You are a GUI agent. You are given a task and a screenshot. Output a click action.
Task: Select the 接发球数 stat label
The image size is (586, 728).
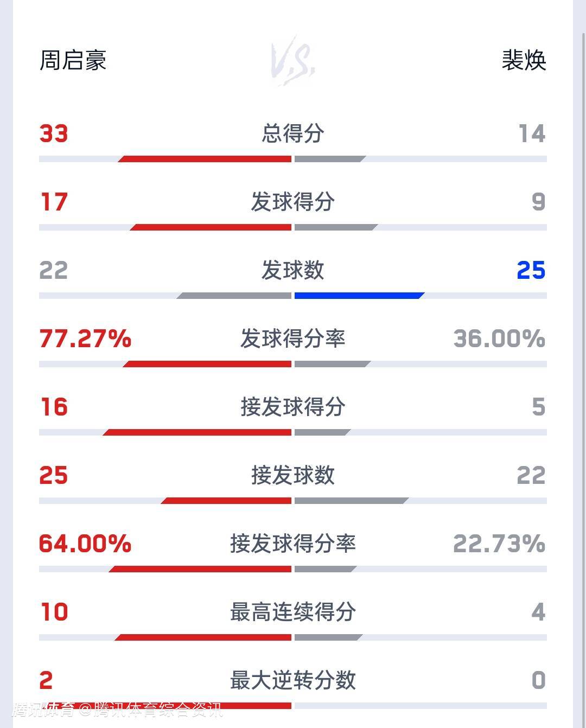click(293, 475)
